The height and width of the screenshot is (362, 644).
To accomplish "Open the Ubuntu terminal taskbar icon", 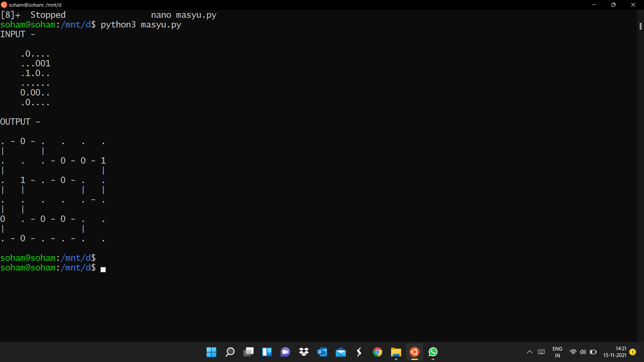I will (415, 352).
